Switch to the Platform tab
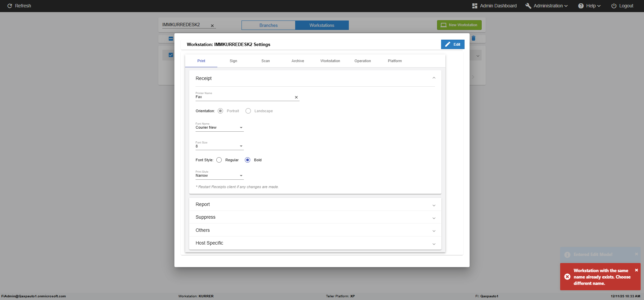 pyautogui.click(x=395, y=61)
